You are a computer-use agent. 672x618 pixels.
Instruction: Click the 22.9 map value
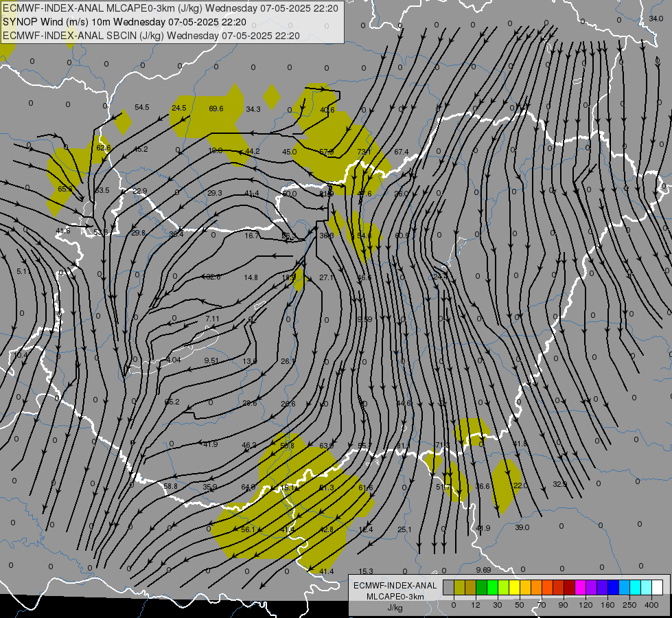pyautogui.click(x=140, y=191)
